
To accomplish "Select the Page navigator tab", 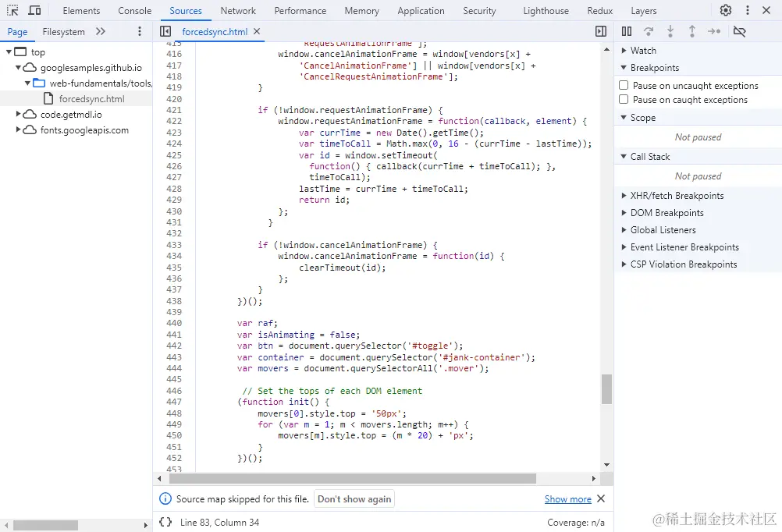I will pyautogui.click(x=17, y=31).
